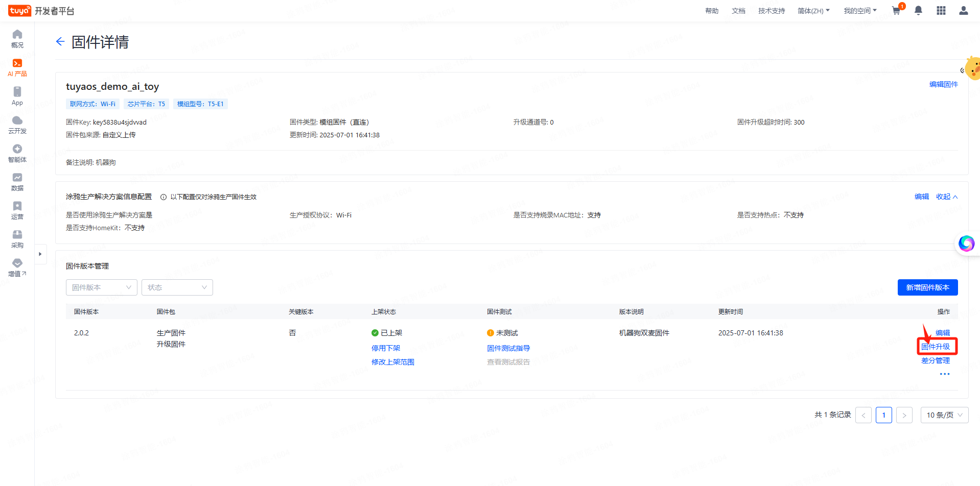Viewport: 980px width, 486px height.
Task: Expand the left sidebar with arrow handle
Action: point(40,254)
